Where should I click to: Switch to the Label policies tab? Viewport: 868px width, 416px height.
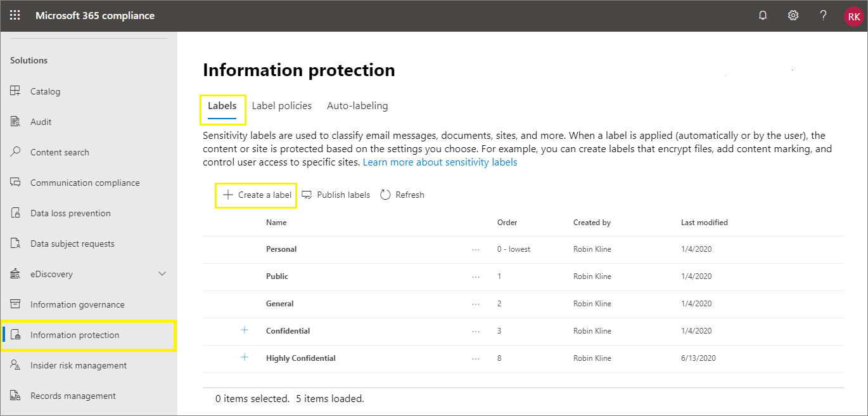tap(281, 106)
